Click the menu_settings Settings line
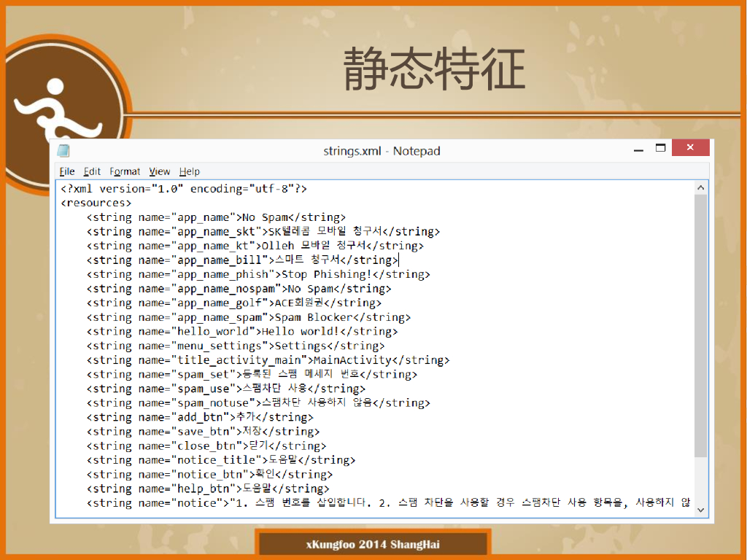The image size is (747, 560). 236,346
